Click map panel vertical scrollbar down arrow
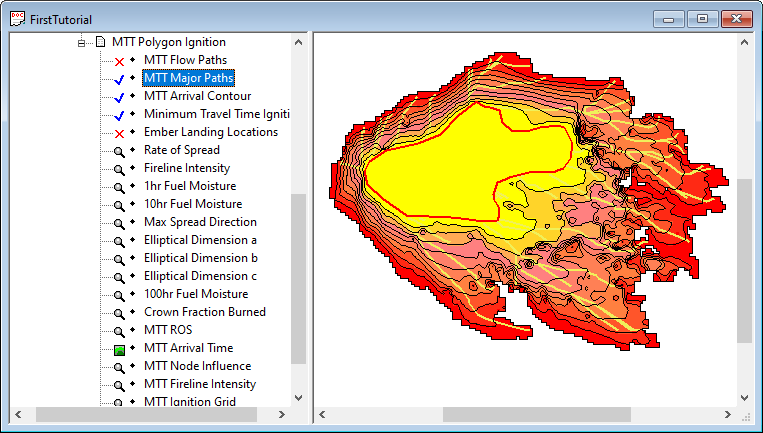Screen dimensions: 763x433 point(744,397)
